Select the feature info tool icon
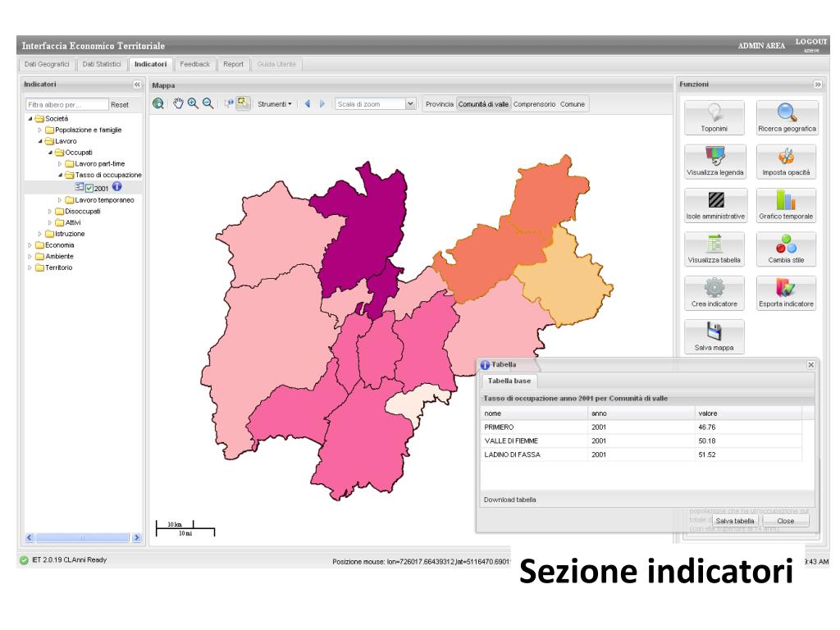Image resolution: width=840 pixels, height=630 pixels. click(229, 103)
